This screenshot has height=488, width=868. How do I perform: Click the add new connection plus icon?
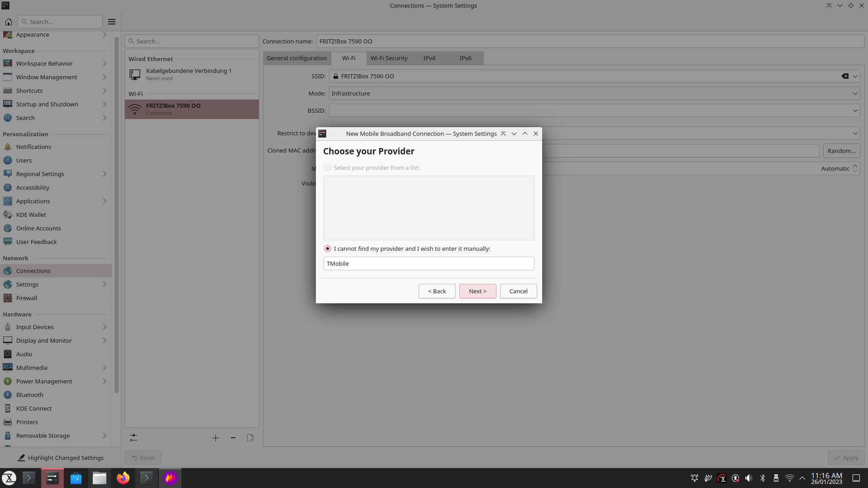[215, 438]
